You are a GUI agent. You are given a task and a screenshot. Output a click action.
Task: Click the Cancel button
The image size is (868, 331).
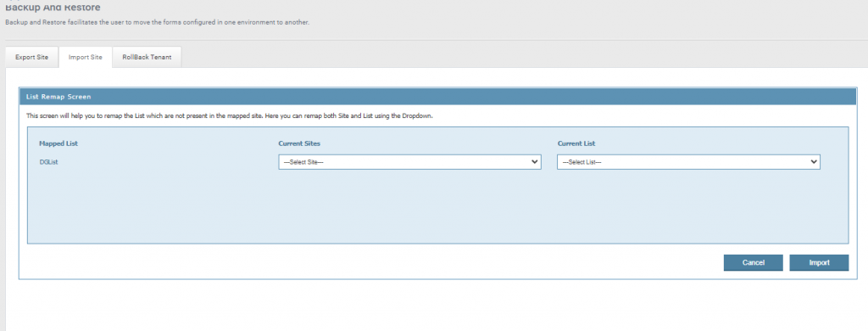pyautogui.click(x=753, y=263)
